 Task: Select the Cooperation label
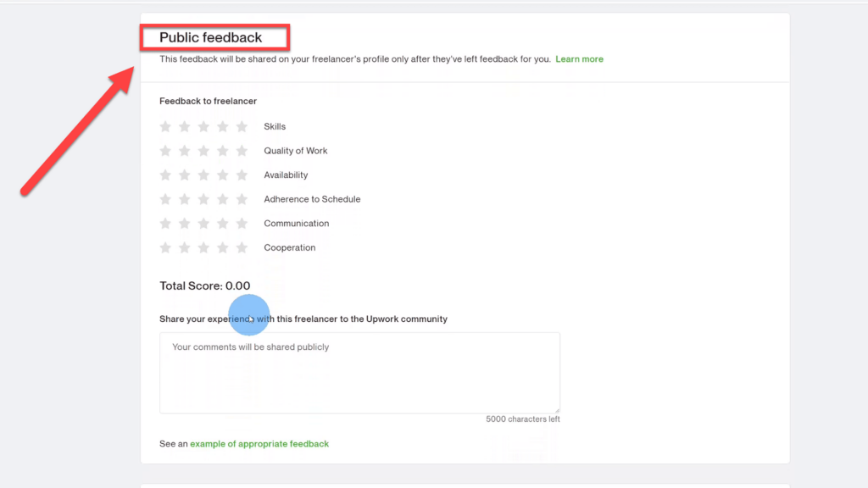(x=290, y=248)
